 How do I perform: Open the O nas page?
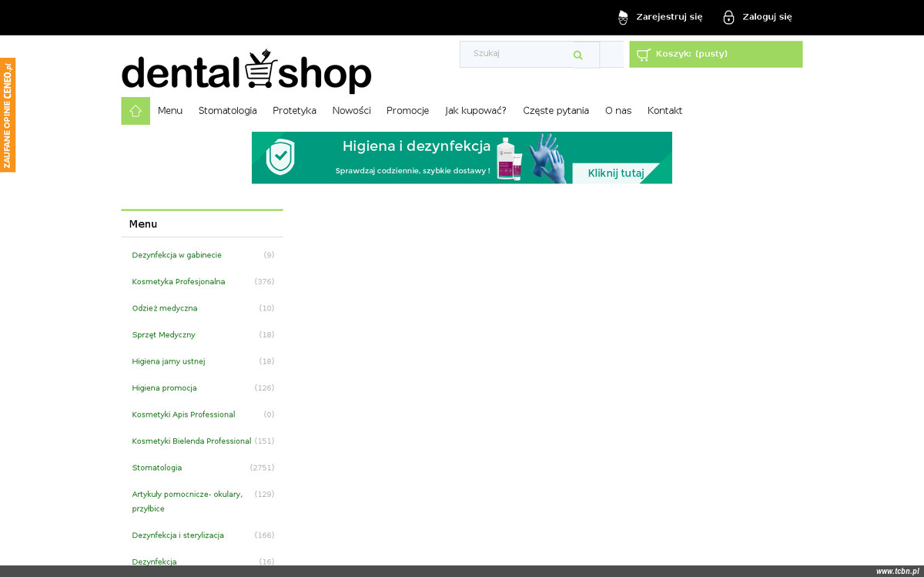click(618, 110)
